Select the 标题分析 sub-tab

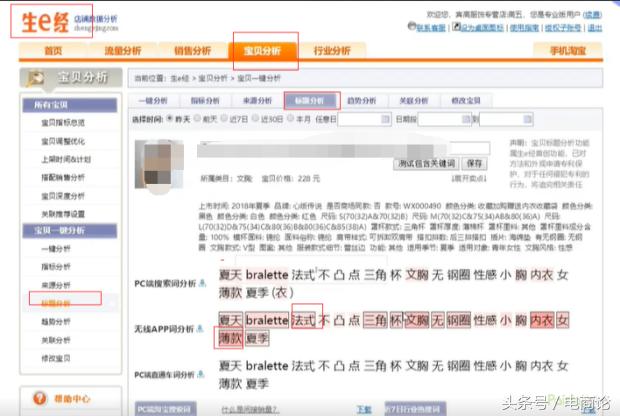point(310,100)
